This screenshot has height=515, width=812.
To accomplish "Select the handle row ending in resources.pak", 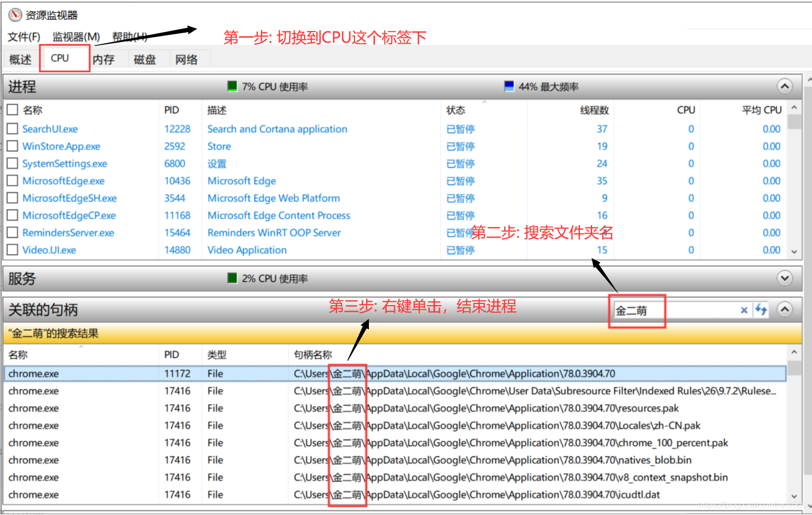I will [395, 408].
